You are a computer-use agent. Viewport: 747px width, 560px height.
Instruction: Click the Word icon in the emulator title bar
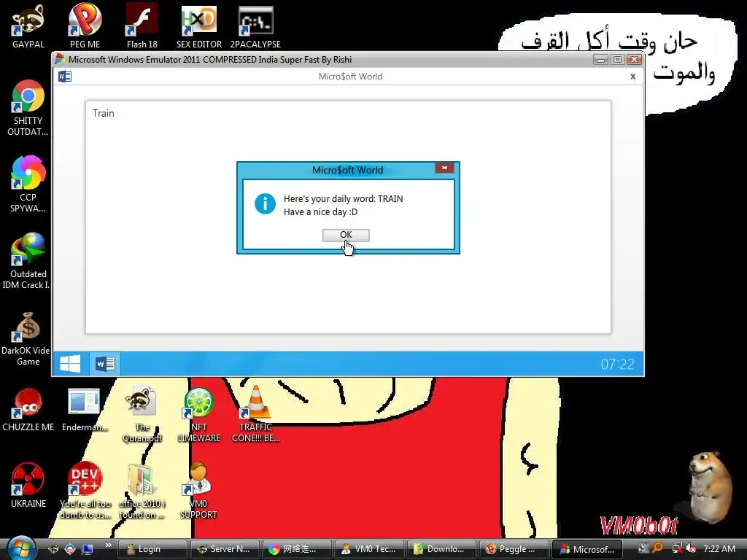coord(65,76)
